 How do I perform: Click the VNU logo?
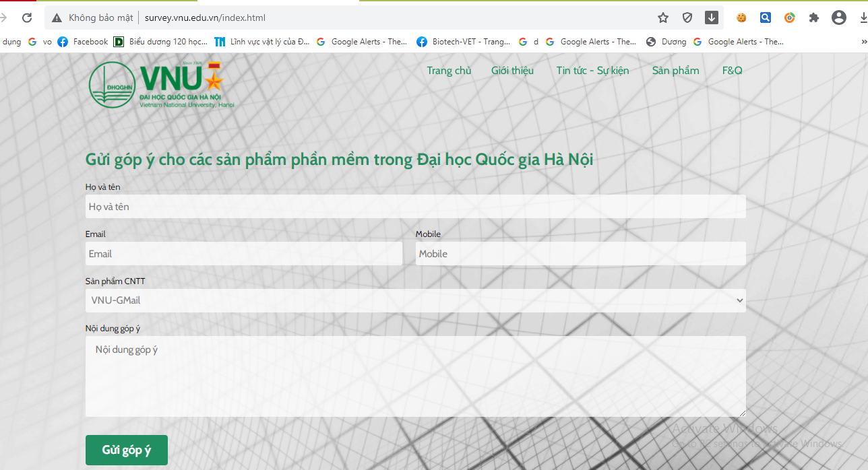pyautogui.click(x=162, y=83)
